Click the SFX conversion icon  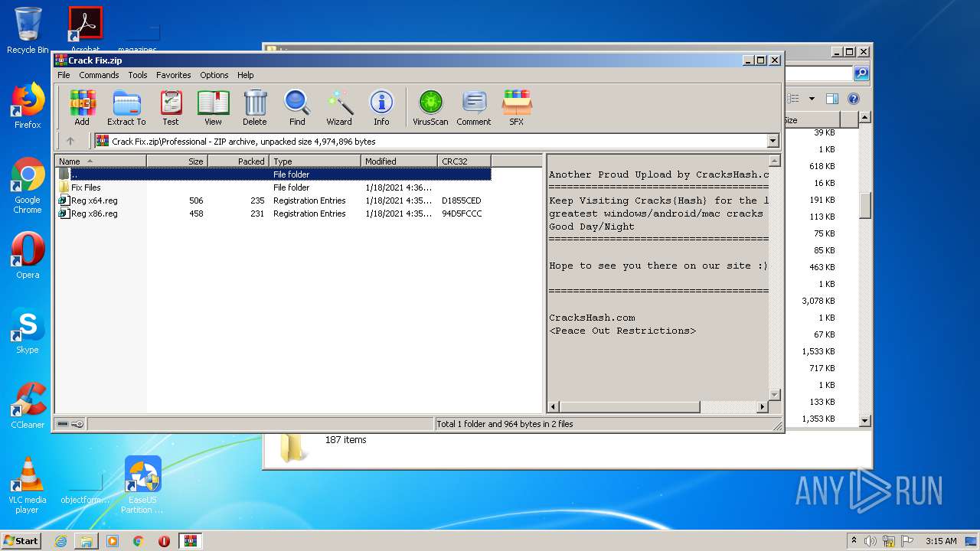(517, 107)
